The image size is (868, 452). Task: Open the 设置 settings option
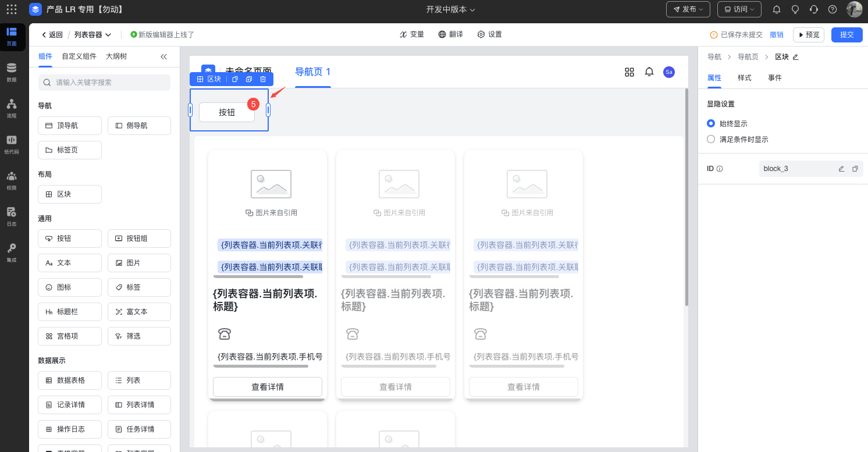click(489, 34)
